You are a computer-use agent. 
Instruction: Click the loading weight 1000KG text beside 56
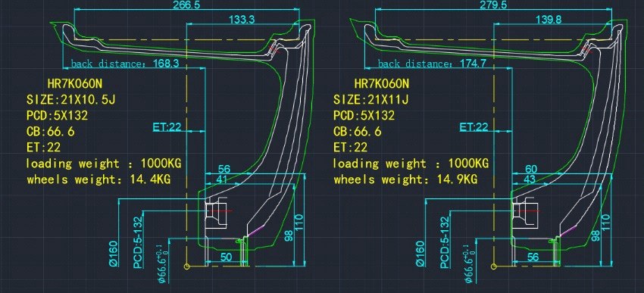pyautogui.click(x=104, y=164)
